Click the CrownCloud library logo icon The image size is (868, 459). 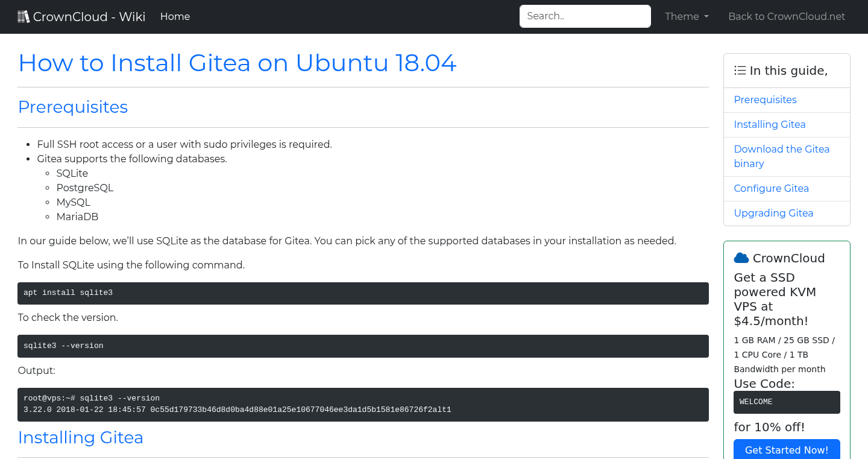pyautogui.click(x=24, y=16)
